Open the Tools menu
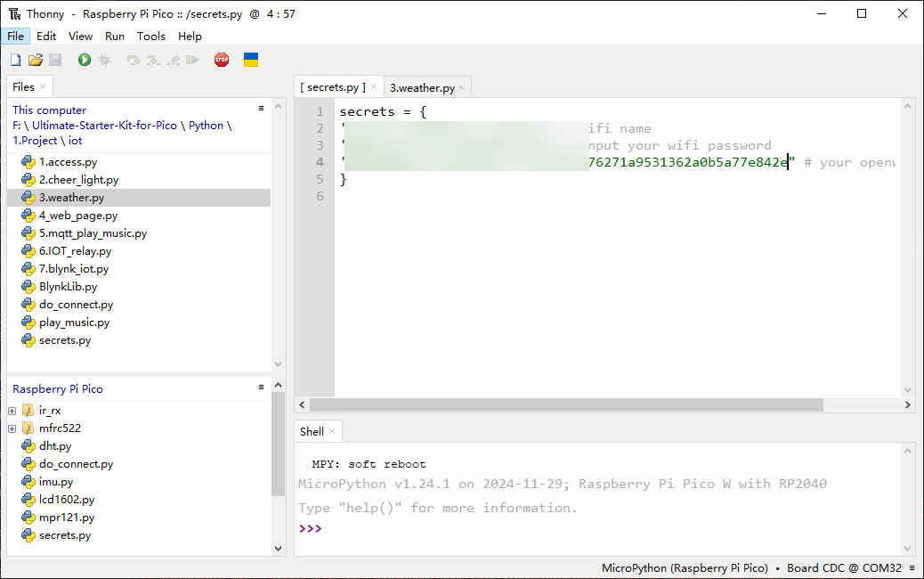924x579 pixels. [x=150, y=36]
